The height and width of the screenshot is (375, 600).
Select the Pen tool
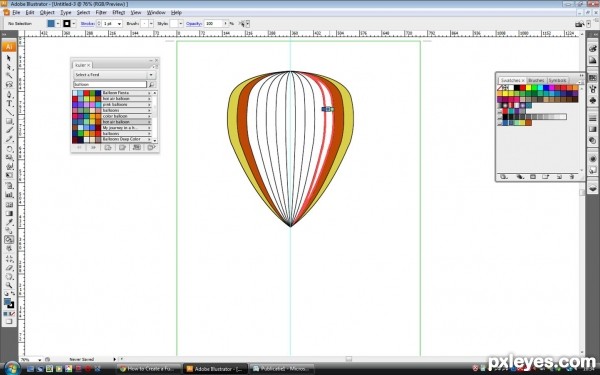9,95
